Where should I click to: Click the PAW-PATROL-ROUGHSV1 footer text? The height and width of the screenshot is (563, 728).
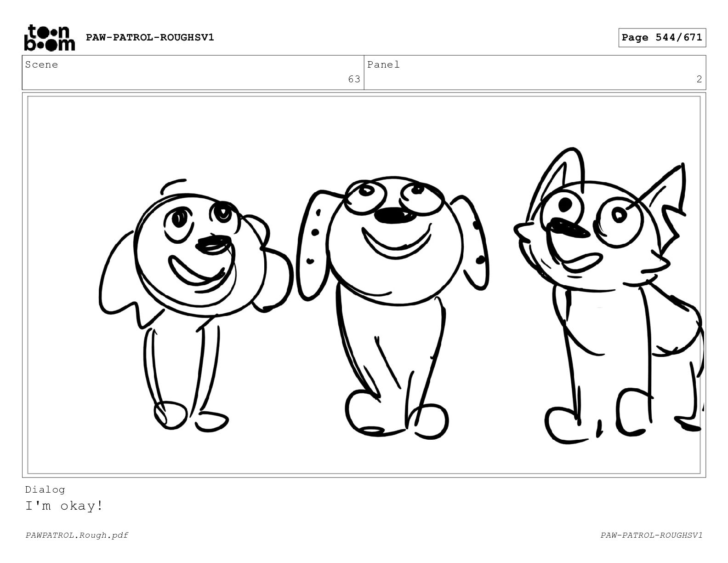coord(651,535)
